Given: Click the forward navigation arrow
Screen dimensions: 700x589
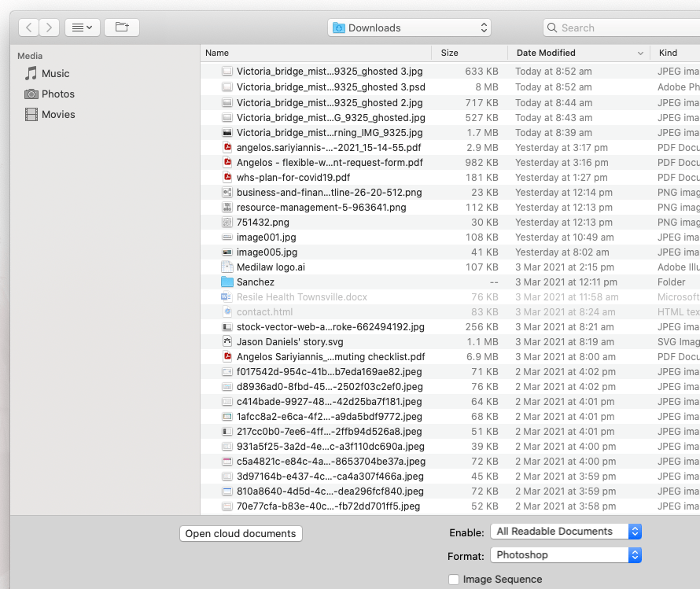Looking at the screenshot, I should [x=48, y=27].
